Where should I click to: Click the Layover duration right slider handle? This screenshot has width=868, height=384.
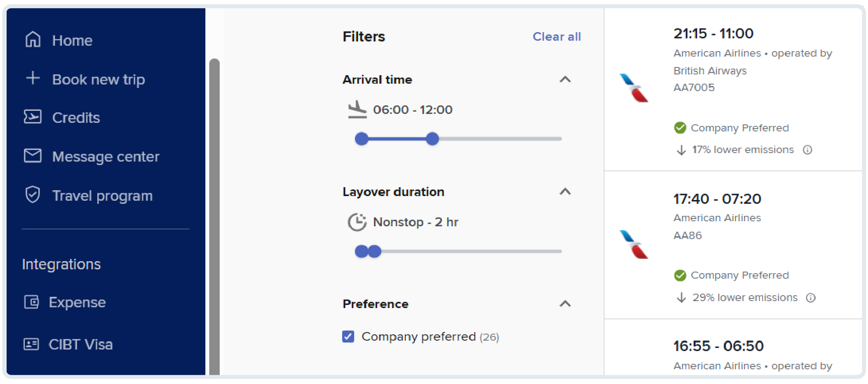(x=375, y=251)
